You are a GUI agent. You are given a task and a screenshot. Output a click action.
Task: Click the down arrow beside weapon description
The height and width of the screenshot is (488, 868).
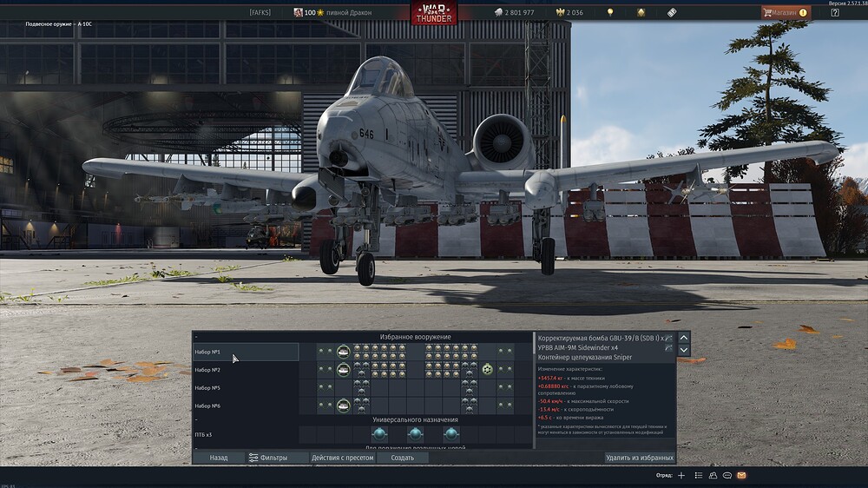(x=684, y=350)
